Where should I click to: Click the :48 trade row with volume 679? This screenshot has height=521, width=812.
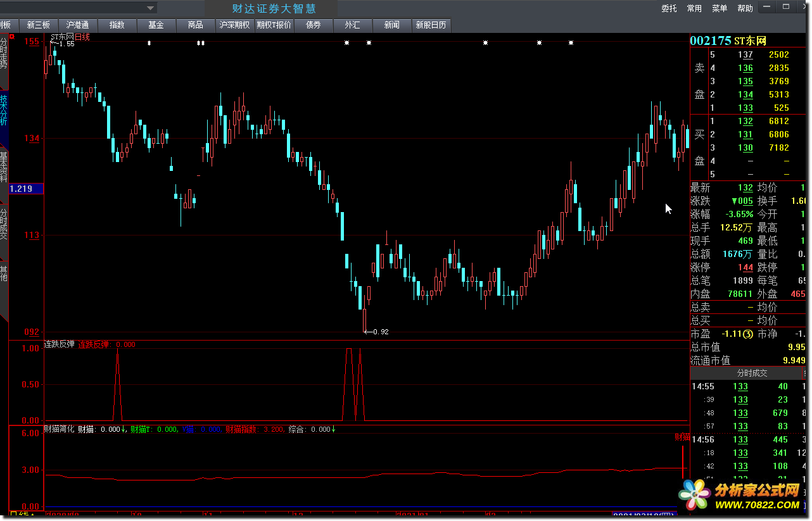748,413
